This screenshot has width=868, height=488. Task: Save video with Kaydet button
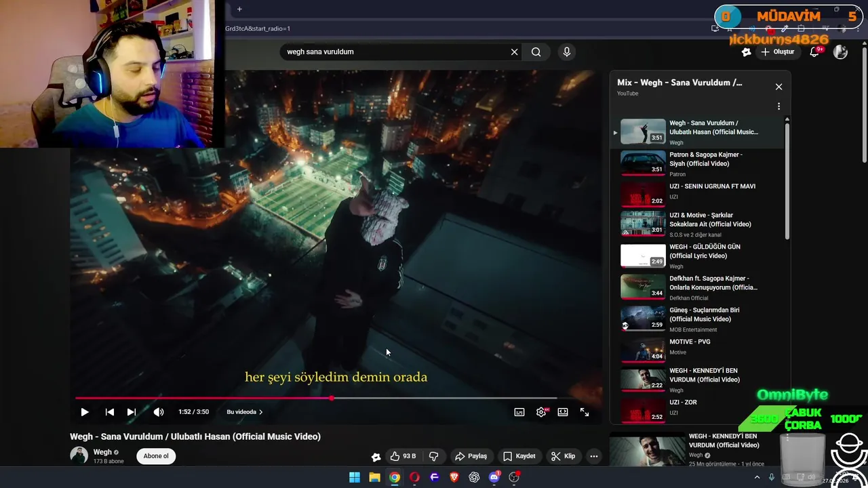click(x=519, y=456)
